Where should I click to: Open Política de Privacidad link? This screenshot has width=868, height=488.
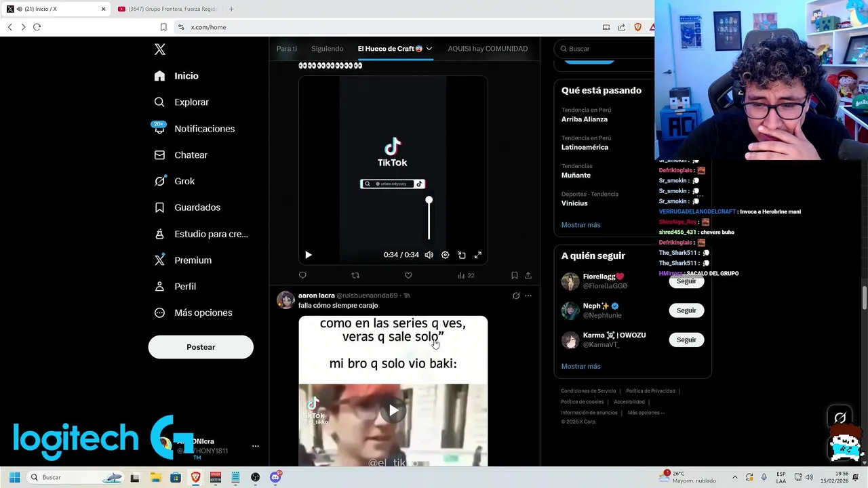pyautogui.click(x=650, y=391)
